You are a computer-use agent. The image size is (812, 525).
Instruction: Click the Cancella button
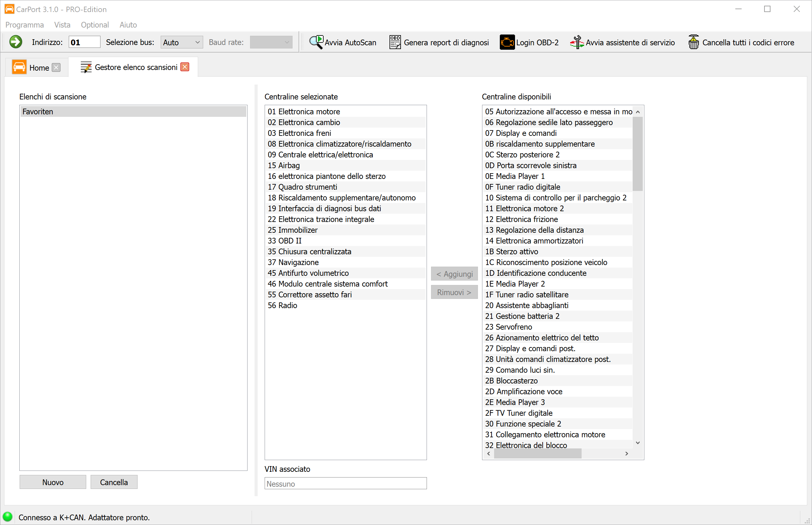tap(113, 482)
